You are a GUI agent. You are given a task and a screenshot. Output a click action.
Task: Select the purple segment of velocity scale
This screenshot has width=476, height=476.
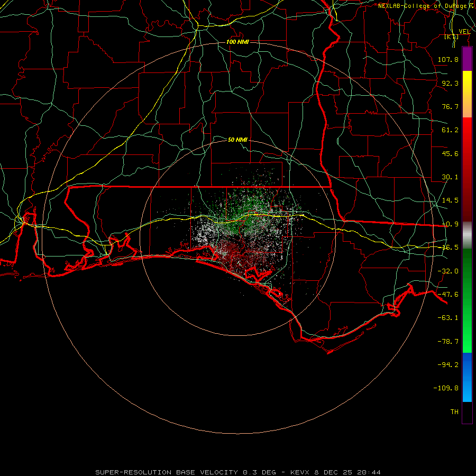[x=467, y=59]
